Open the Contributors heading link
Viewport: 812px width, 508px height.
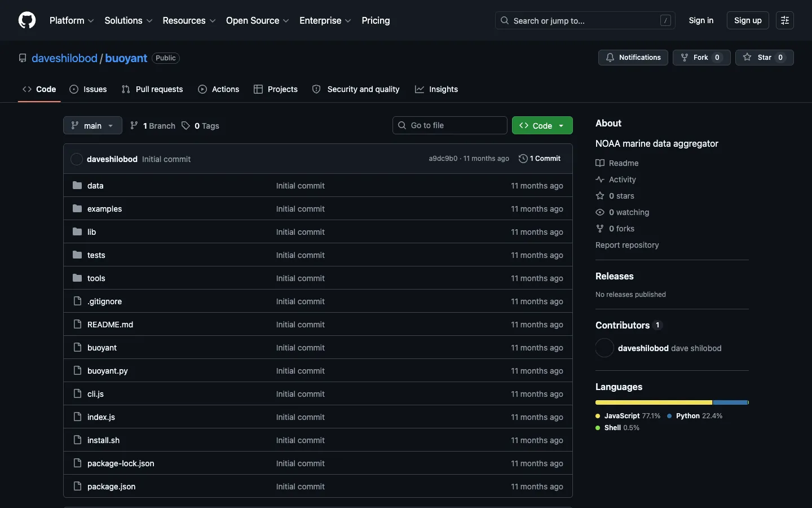click(629, 325)
